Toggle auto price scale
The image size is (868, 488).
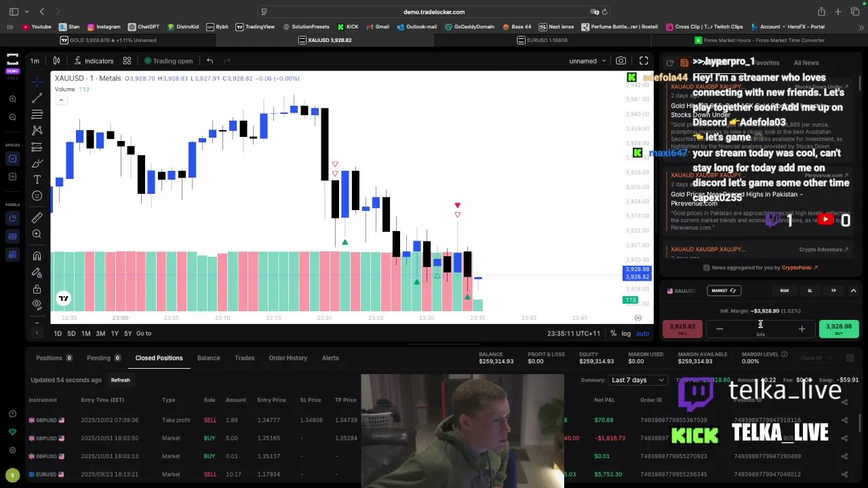pyautogui.click(x=642, y=333)
